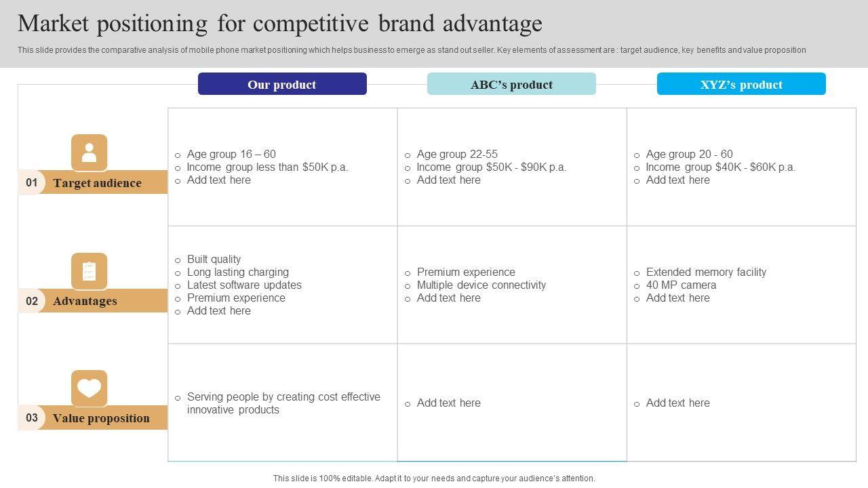The image size is (868, 488).
Task: Click 'Long lasting charging' bullet text
Action: (237, 272)
